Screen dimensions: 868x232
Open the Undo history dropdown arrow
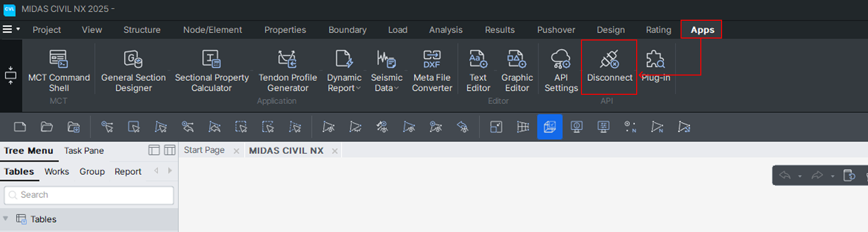[x=799, y=176]
